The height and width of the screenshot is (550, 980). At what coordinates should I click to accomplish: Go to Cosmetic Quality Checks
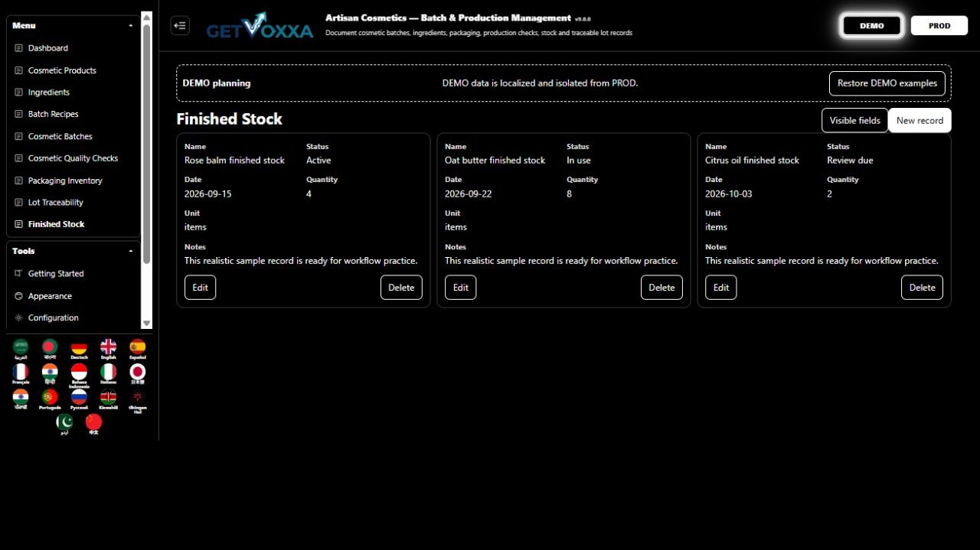73,158
